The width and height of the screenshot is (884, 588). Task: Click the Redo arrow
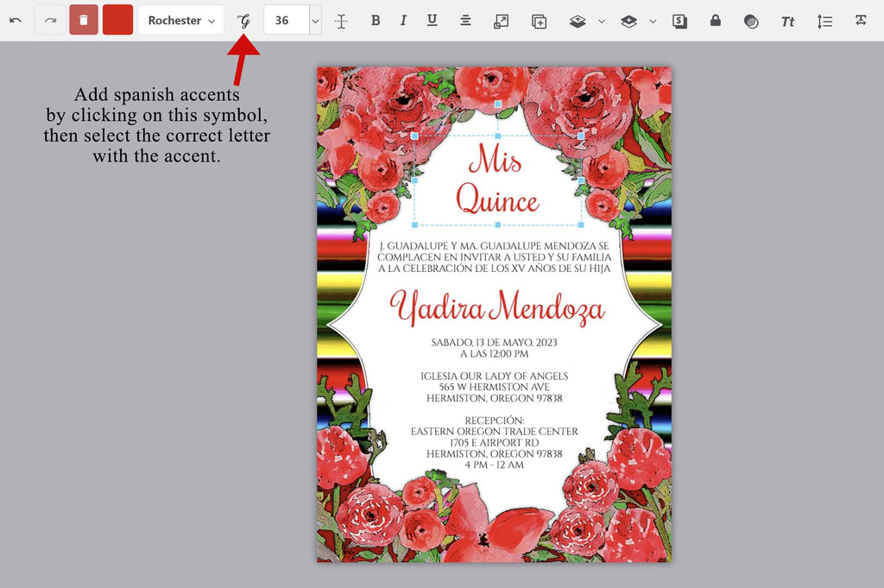pos(51,19)
